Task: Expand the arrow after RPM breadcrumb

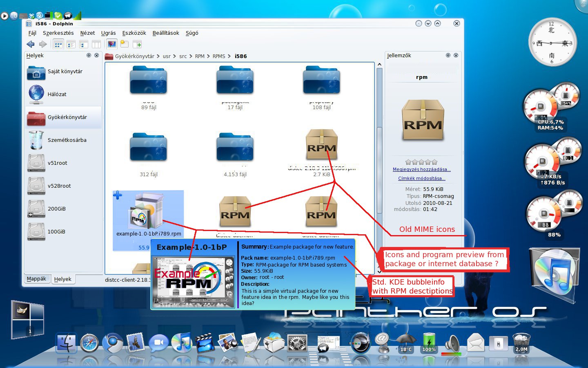Action: coord(208,56)
